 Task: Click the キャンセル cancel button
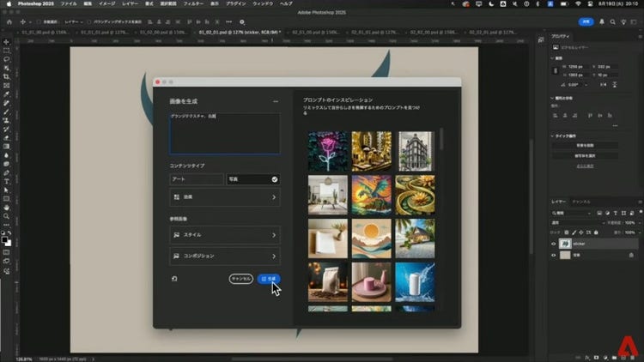pyautogui.click(x=241, y=279)
